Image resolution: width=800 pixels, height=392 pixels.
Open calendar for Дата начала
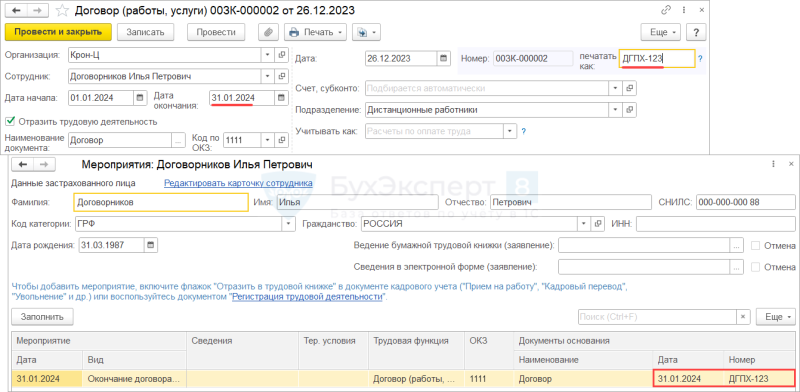coord(140,97)
